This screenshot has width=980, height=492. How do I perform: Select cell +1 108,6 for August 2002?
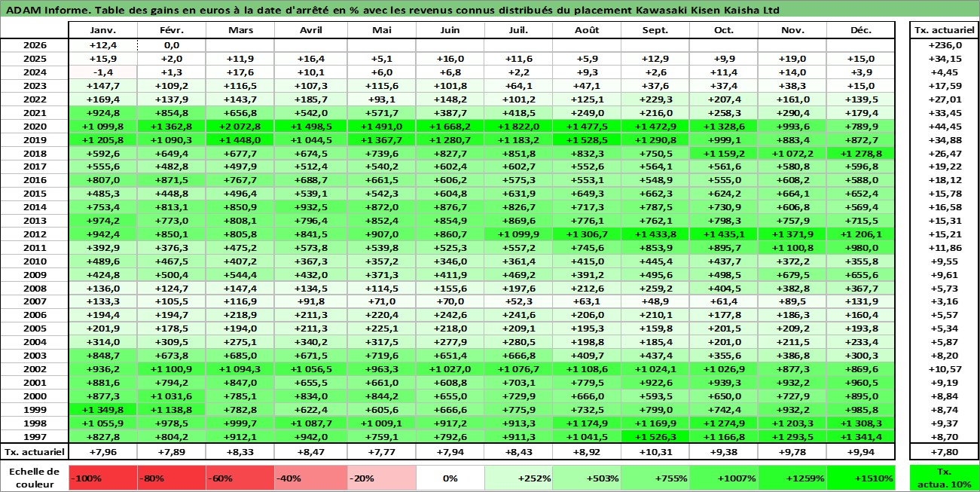pos(586,368)
